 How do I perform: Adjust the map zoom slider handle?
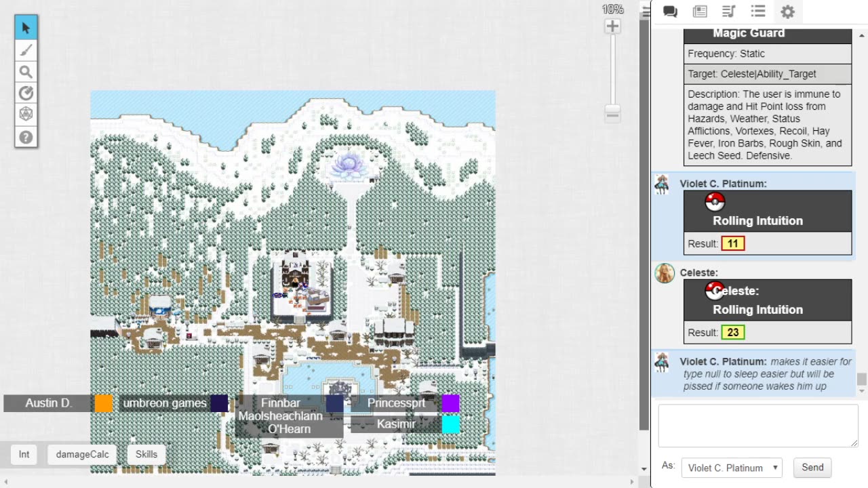pyautogui.click(x=612, y=114)
